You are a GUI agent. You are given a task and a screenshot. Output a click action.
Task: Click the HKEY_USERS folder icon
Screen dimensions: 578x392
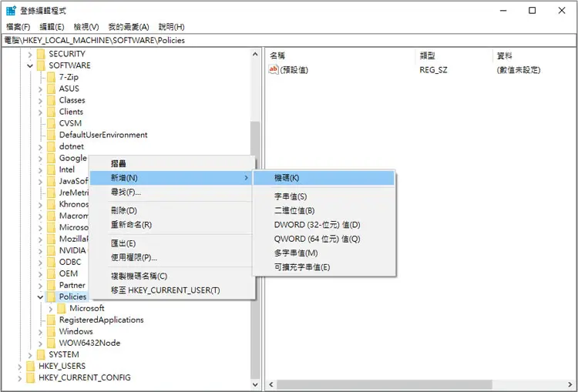click(31, 366)
